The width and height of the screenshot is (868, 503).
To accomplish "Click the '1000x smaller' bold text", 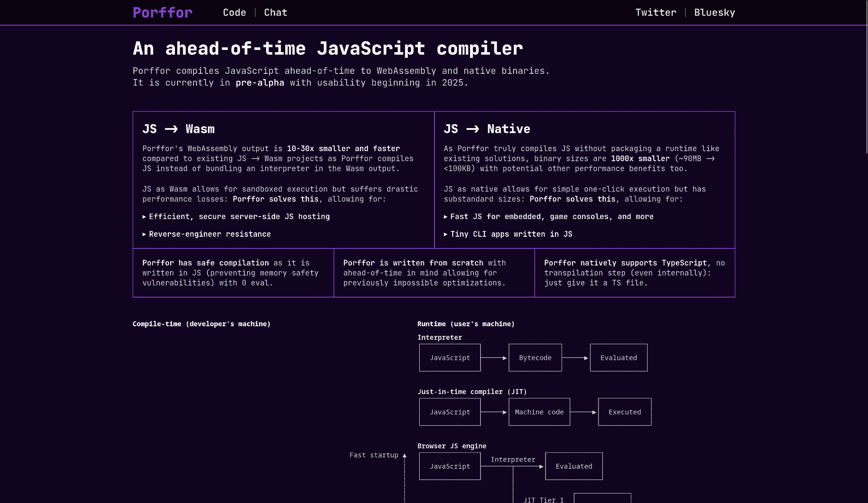I will (x=640, y=159).
